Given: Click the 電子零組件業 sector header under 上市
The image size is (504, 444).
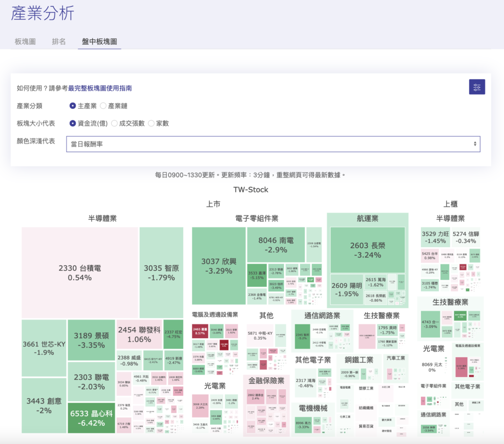Looking at the screenshot, I should point(256,219).
